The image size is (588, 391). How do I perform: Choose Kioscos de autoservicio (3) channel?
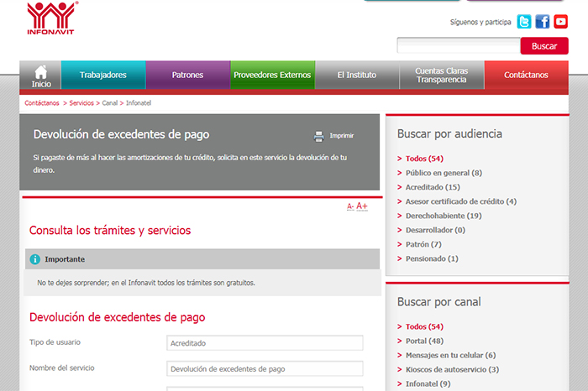[452, 369]
